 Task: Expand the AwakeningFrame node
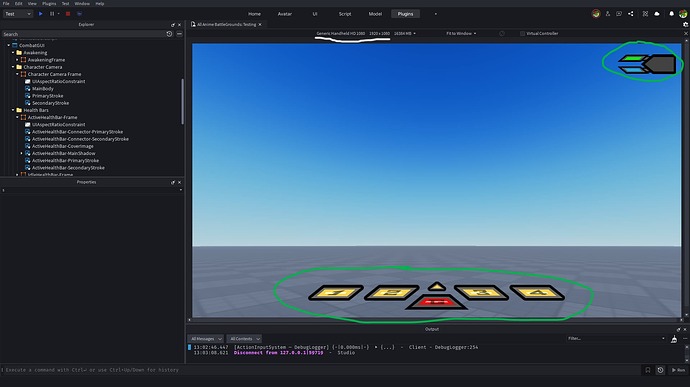click(17, 60)
